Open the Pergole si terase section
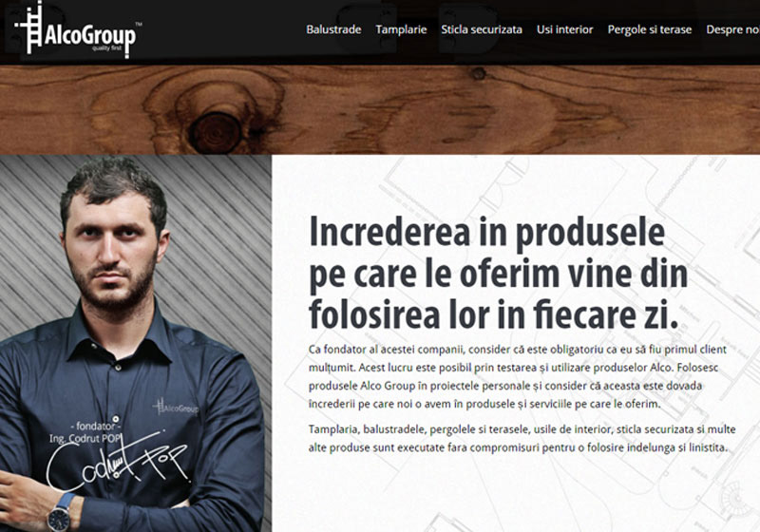Image resolution: width=760 pixels, height=532 pixels. click(x=650, y=29)
